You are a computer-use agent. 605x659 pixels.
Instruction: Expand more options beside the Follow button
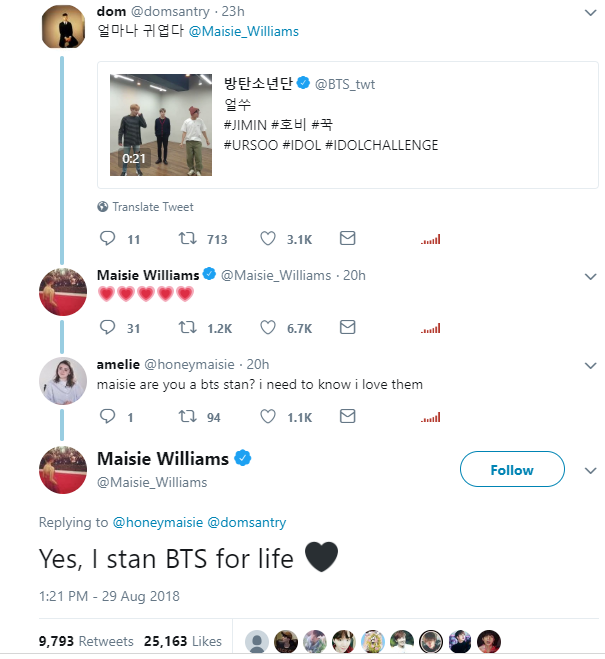585,470
